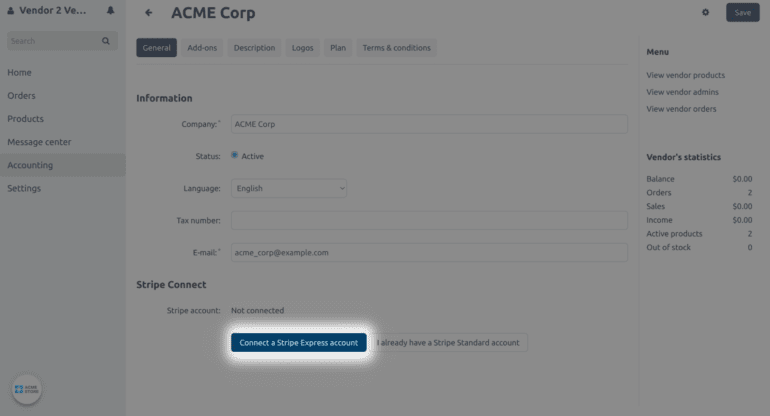Click the Tax number input field

[429, 220]
